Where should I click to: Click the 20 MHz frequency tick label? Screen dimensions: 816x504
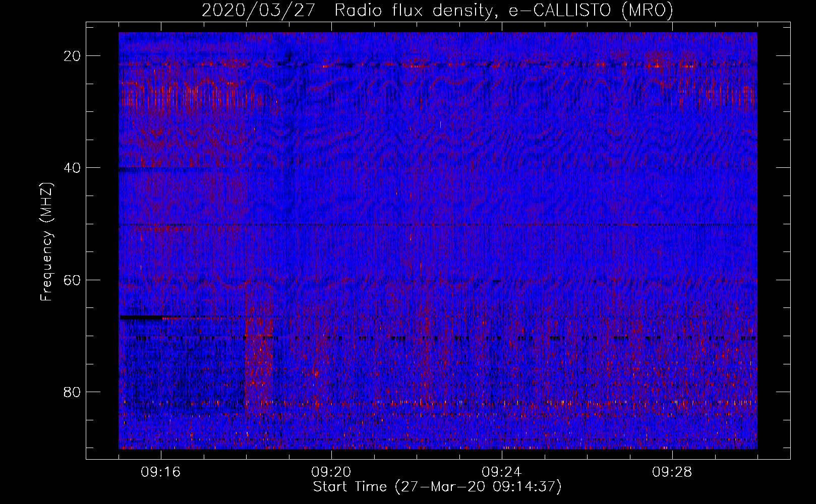pyautogui.click(x=73, y=56)
